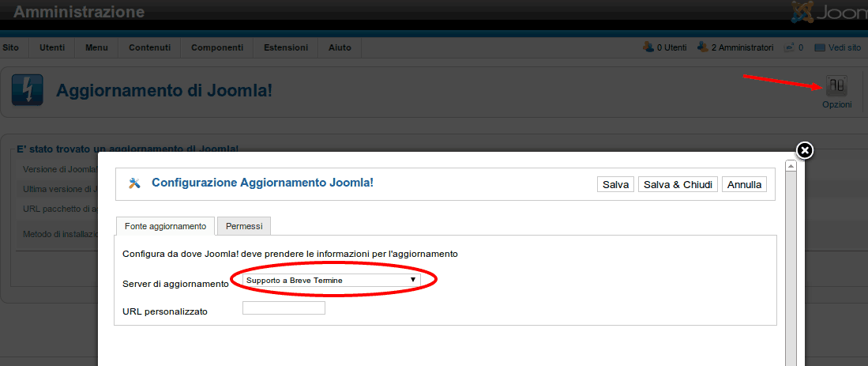This screenshot has height=366, width=868.
Task: Click the Server di aggiornamento label
Action: click(x=175, y=284)
